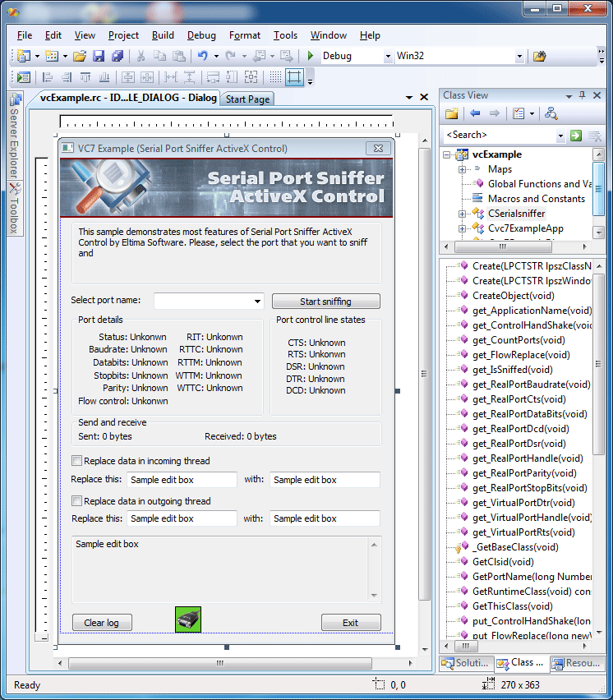Click the dialog editor vertical scrollbar thumb
The width and height of the screenshot is (613, 700).
[424, 373]
